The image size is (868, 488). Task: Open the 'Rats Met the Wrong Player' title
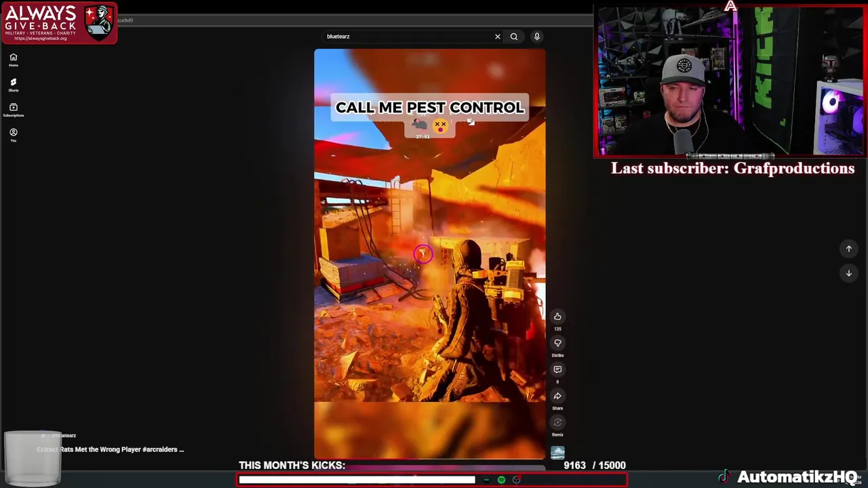(x=111, y=449)
